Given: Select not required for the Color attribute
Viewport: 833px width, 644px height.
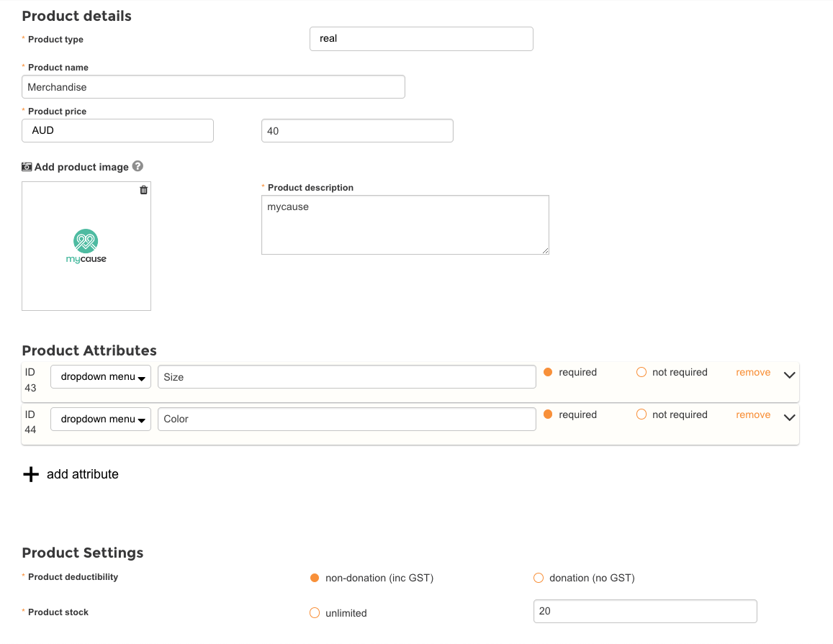Looking at the screenshot, I should point(641,414).
